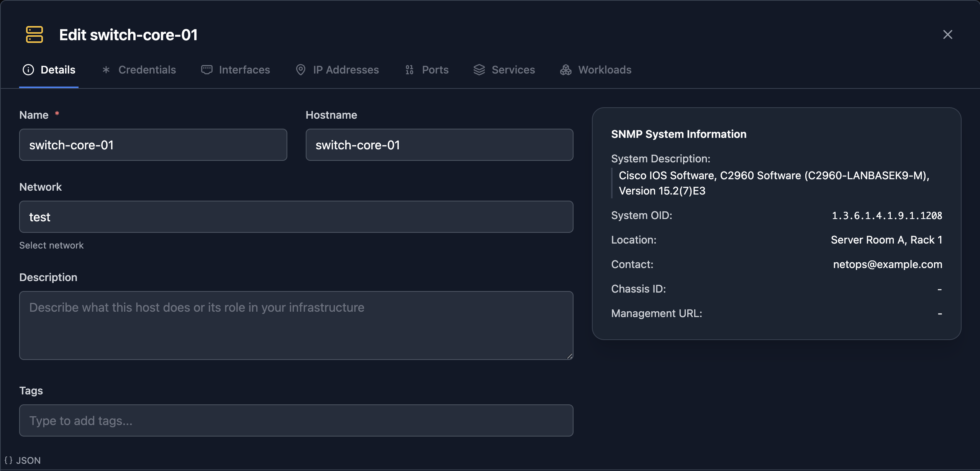
Task: Open the Workloads tab
Action: tap(596, 70)
